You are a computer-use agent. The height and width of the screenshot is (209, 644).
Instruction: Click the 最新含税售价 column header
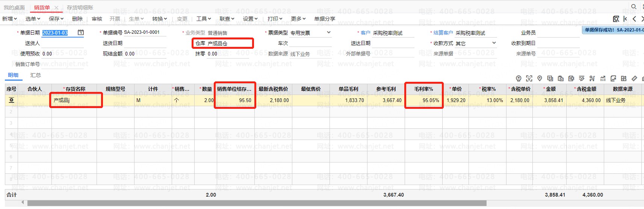(x=273, y=89)
